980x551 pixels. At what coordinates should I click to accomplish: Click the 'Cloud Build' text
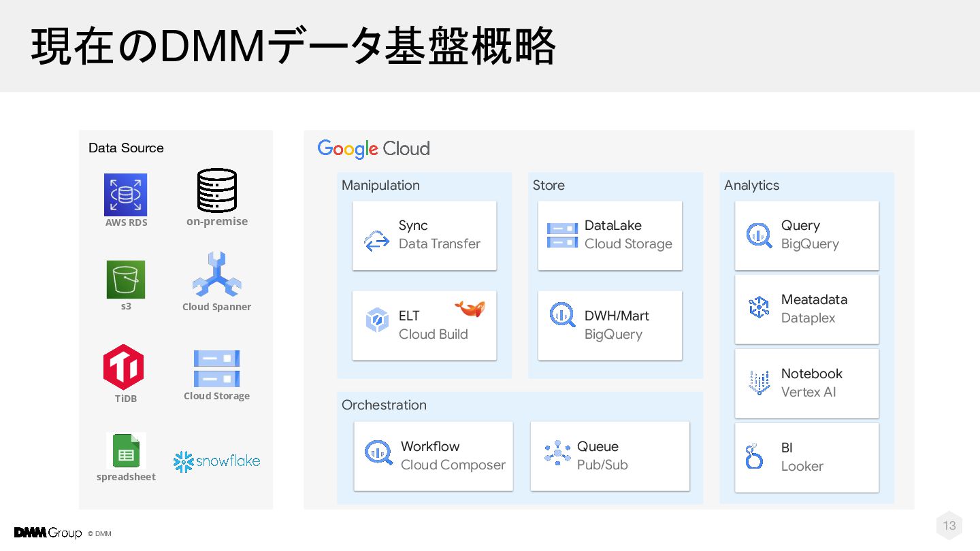(434, 334)
